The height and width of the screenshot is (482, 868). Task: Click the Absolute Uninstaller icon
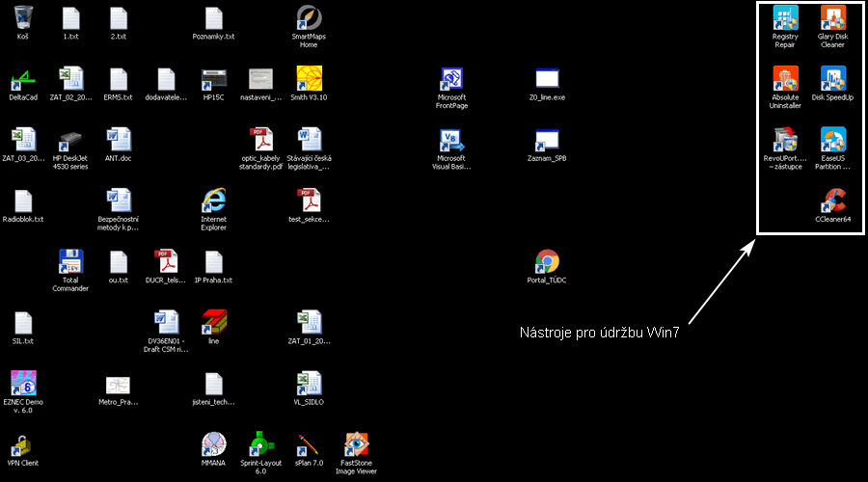[785, 79]
